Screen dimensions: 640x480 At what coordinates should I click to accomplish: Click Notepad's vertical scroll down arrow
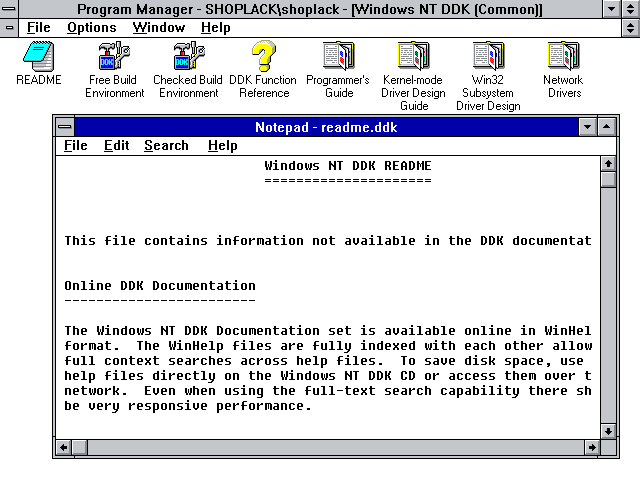tap(608, 431)
